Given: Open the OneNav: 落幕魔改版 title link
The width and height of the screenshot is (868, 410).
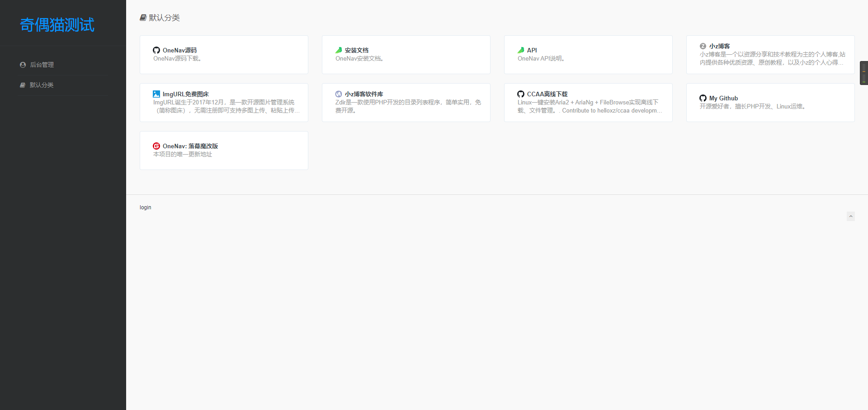Looking at the screenshot, I should point(190,146).
